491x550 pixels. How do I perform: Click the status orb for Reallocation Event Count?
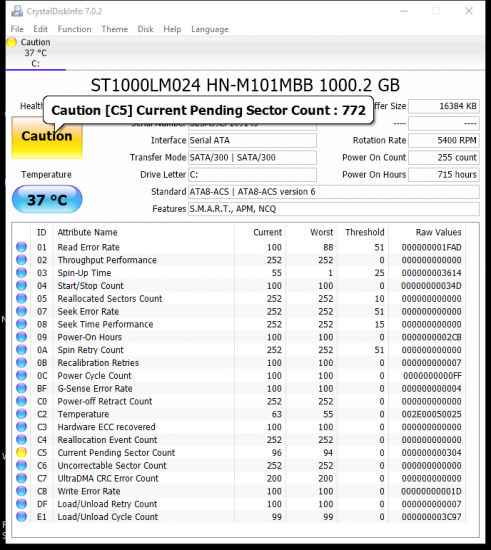click(x=21, y=440)
